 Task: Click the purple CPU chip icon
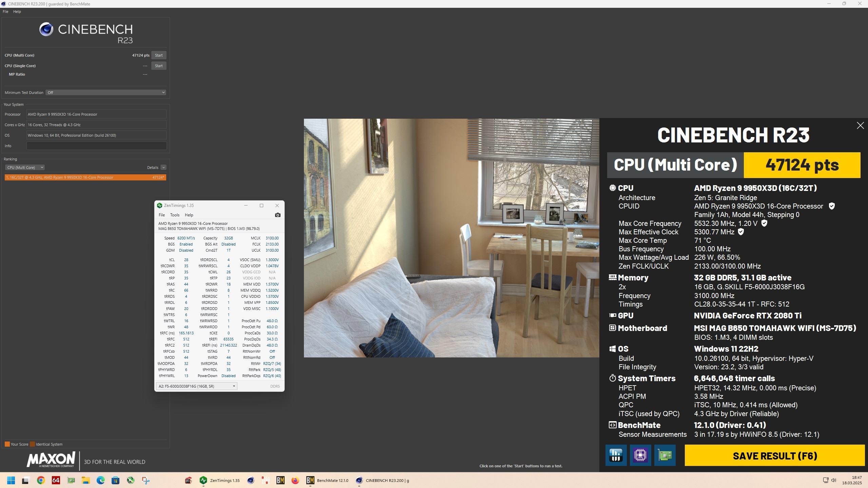[640, 455]
